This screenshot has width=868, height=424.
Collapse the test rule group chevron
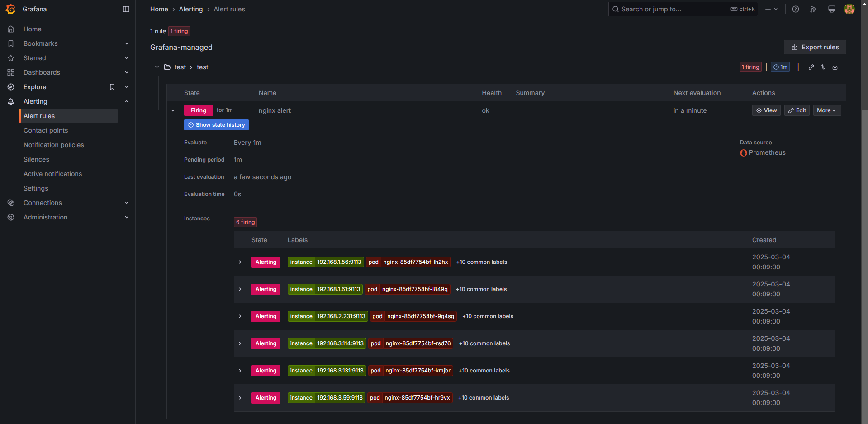coord(157,67)
